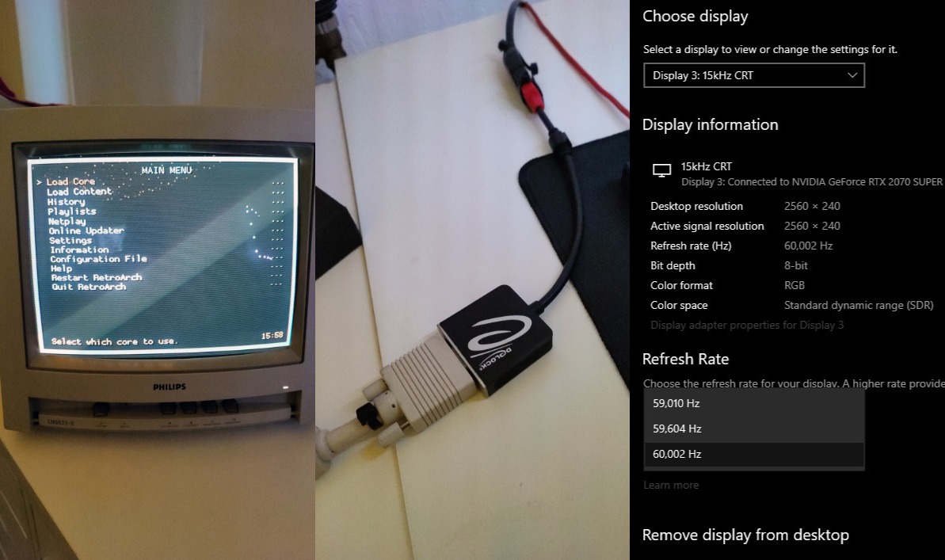The height and width of the screenshot is (560, 945).
Task: Select History in RetroArch menu
Action: click(67, 202)
